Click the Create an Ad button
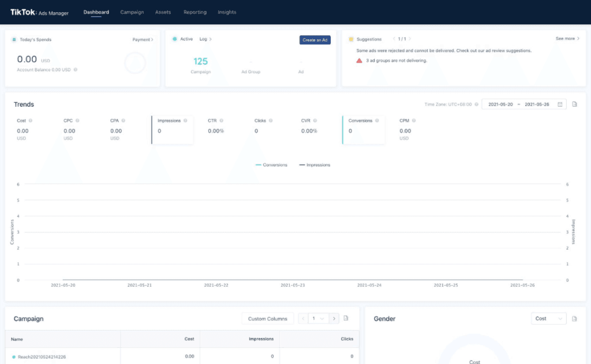This screenshot has width=591, height=364. tap(315, 40)
